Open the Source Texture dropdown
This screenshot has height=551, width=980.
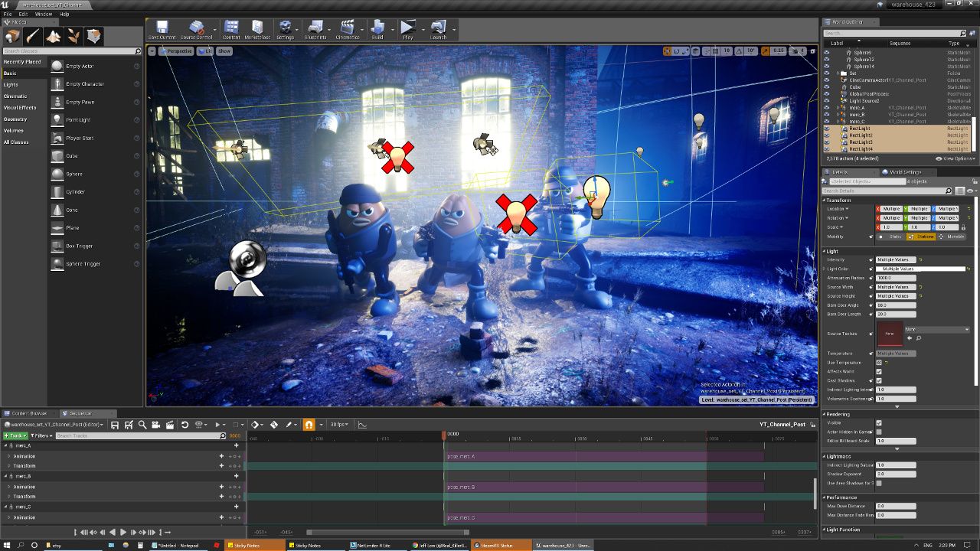point(938,330)
